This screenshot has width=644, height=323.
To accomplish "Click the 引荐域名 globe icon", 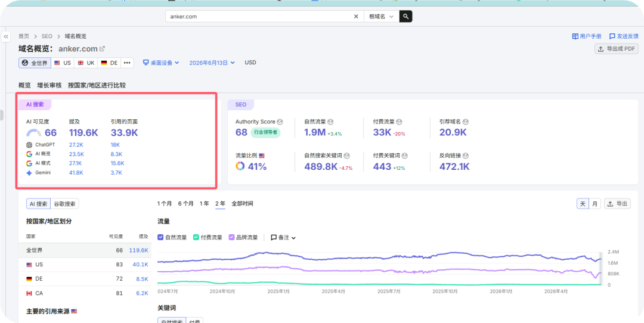I will 466,122.
